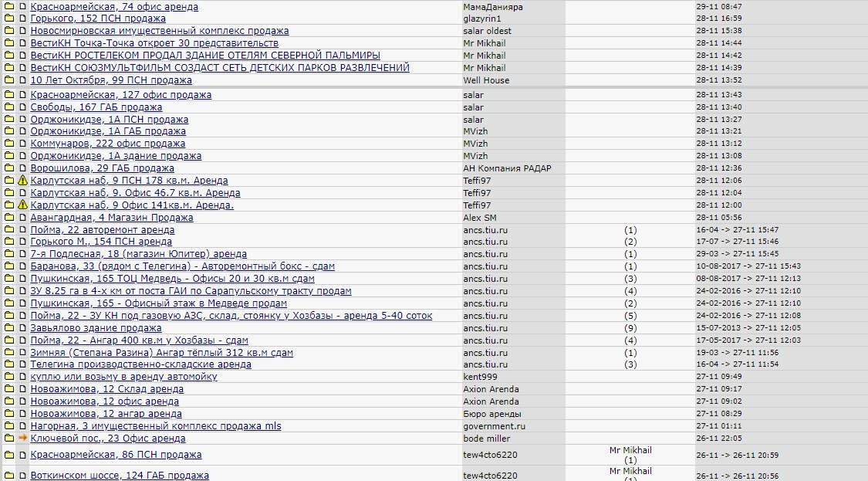Click author name kent999
The image size is (868, 481).
point(480,376)
